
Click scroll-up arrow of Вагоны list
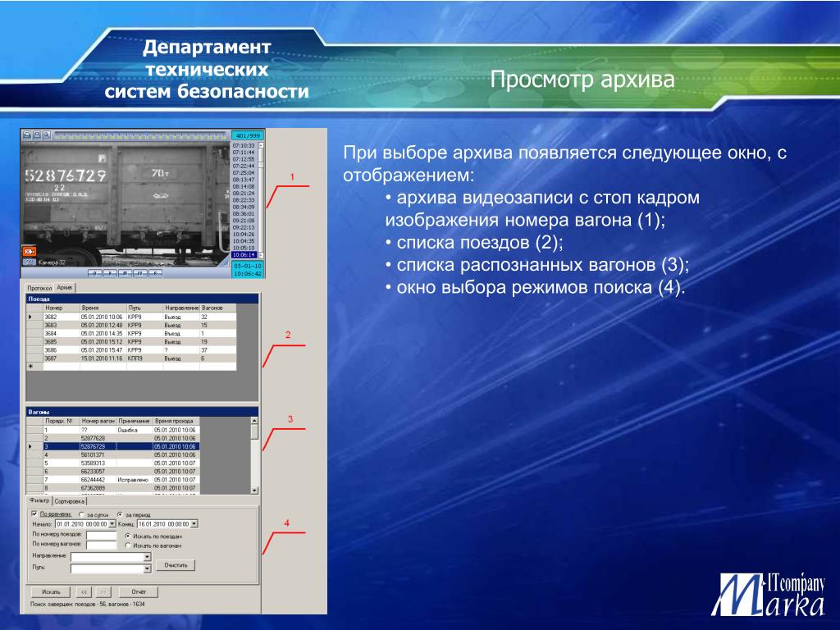click(254, 421)
